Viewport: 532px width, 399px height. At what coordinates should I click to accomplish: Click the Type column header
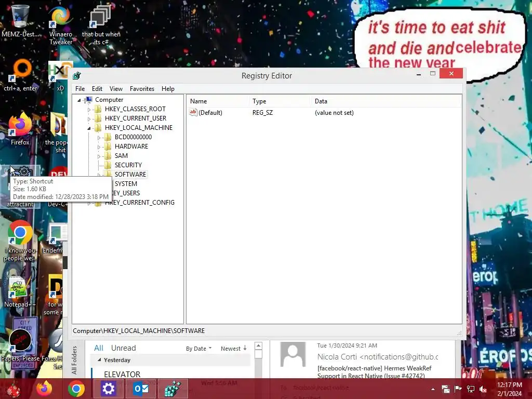(x=280, y=101)
